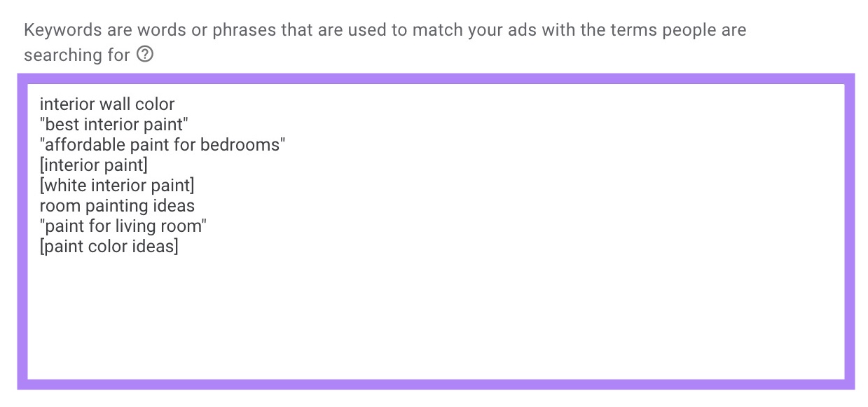Click the help question mark icon
The width and height of the screenshot is (868, 407).
coord(145,54)
